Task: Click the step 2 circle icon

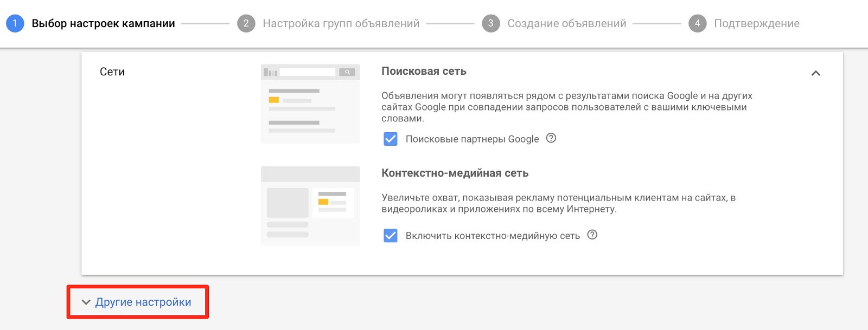Action: click(246, 23)
